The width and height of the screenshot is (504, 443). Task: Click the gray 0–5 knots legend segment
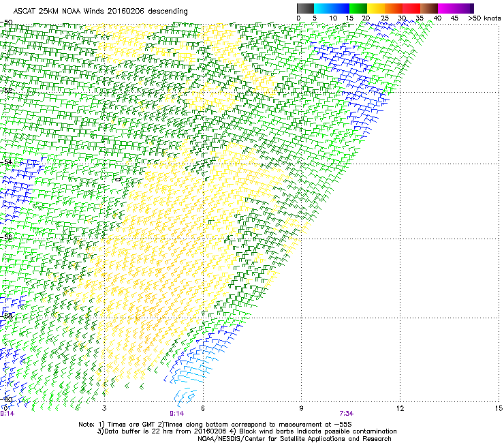pyautogui.click(x=305, y=8)
